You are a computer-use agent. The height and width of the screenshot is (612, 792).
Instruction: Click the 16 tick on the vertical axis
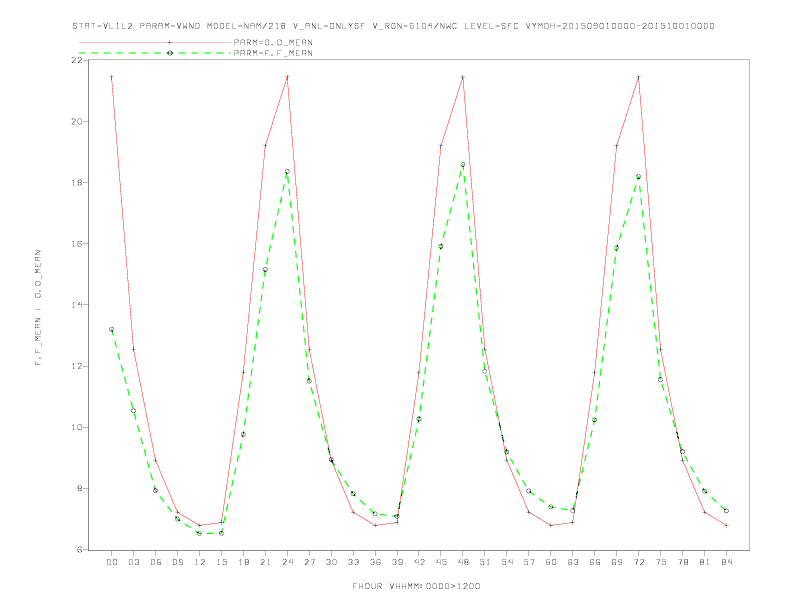[x=77, y=243]
